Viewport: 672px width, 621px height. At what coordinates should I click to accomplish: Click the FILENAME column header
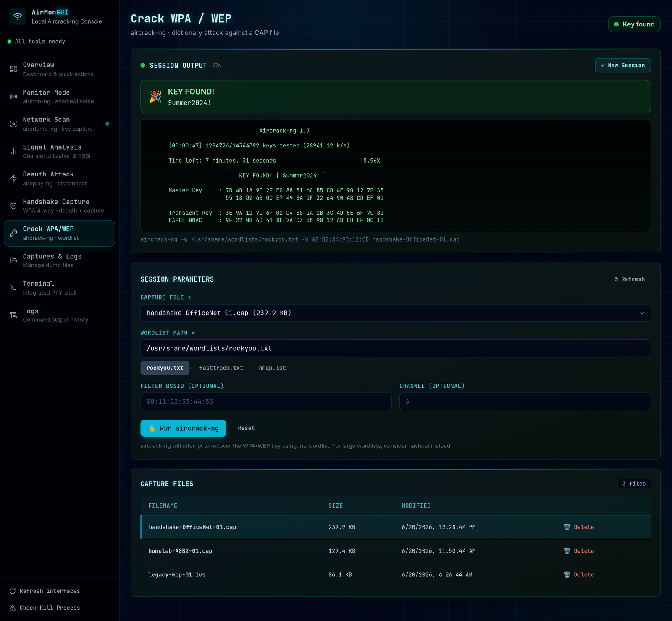click(163, 506)
